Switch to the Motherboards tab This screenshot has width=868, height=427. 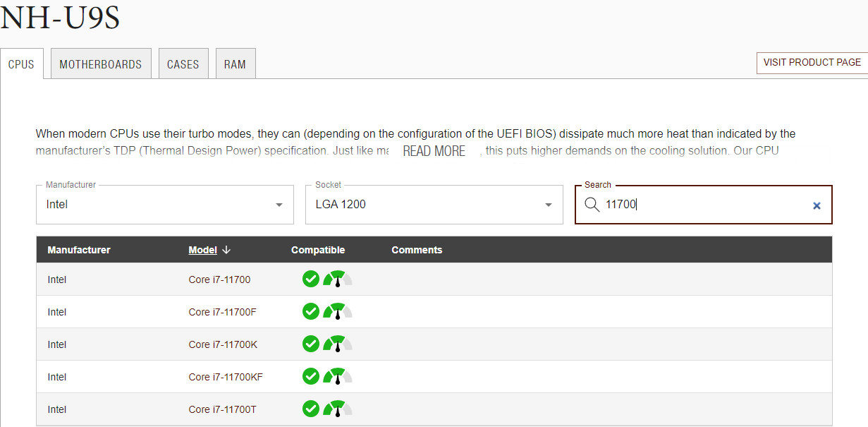pos(101,64)
